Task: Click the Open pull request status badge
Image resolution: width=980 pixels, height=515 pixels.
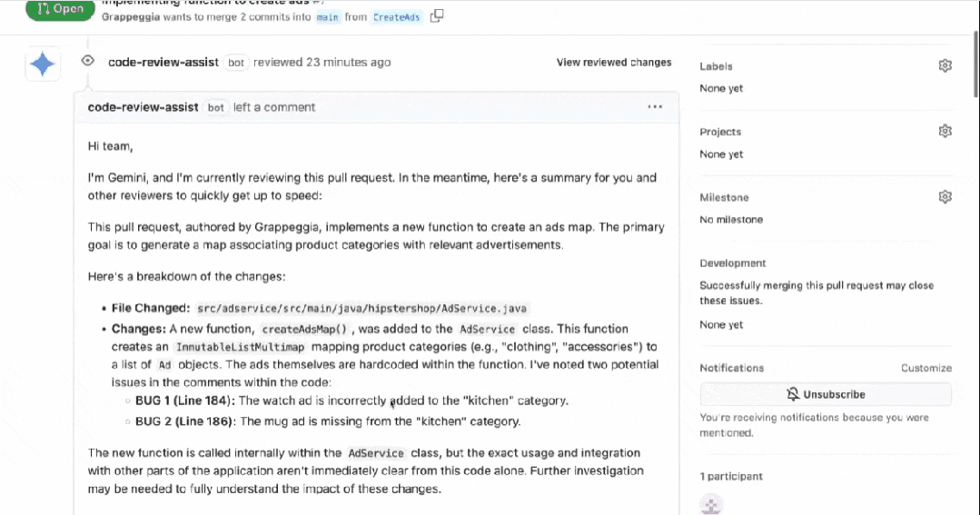Action: coord(60,9)
